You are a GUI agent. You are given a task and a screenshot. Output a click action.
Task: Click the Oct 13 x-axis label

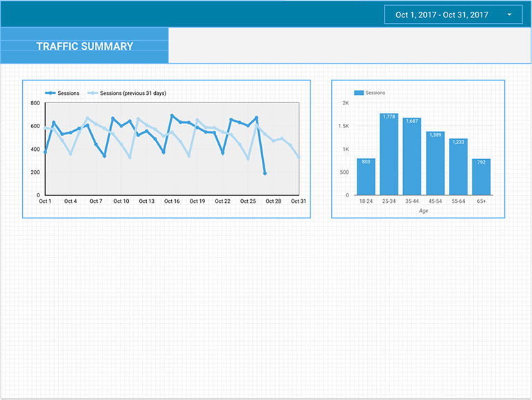pyautogui.click(x=147, y=201)
